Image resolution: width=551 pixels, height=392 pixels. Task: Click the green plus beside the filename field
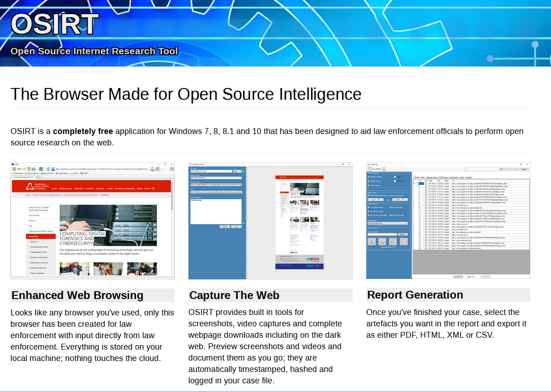coord(244,171)
